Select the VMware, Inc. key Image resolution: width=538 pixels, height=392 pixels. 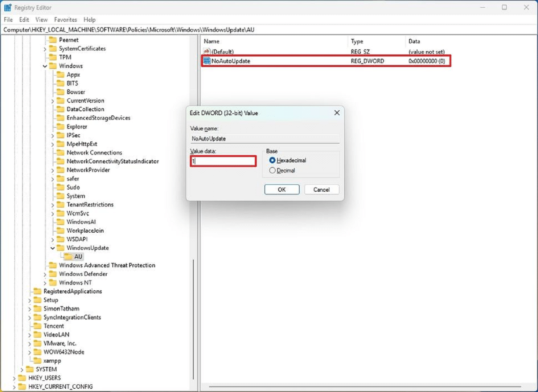coord(60,343)
